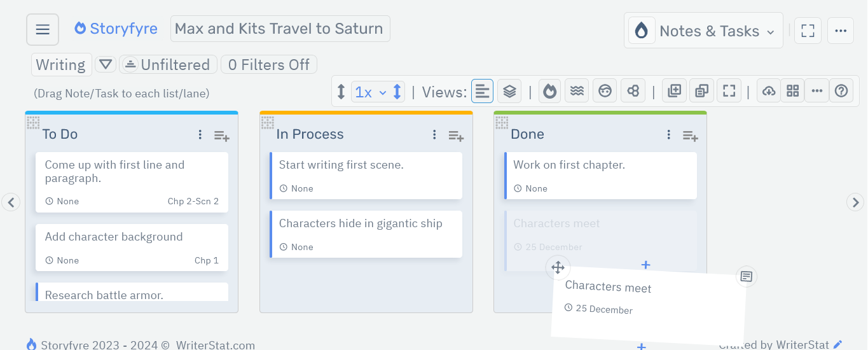Click the grid squares icon in toolbar
This screenshot has height=350, width=868.
(792, 91)
